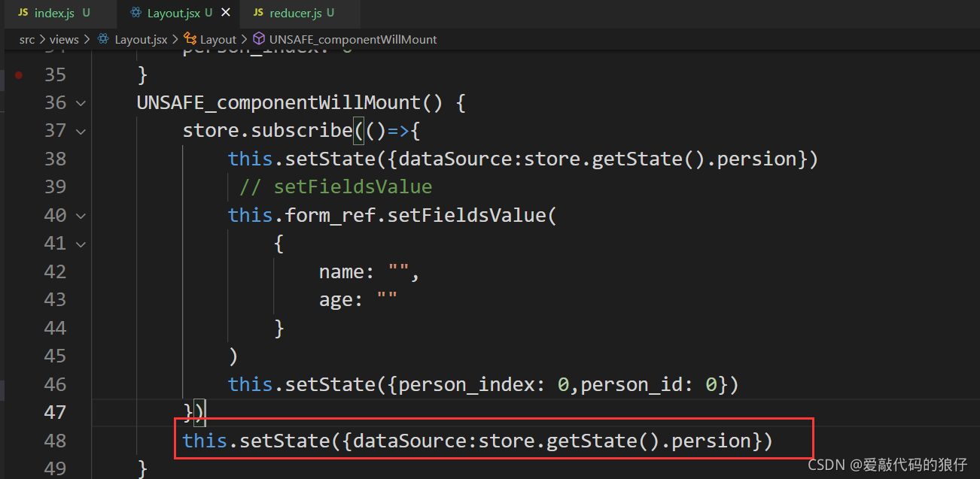The width and height of the screenshot is (980, 479).
Task: Click UNSAFE_componentWillMount in the breadcrumb
Action: click(353, 39)
